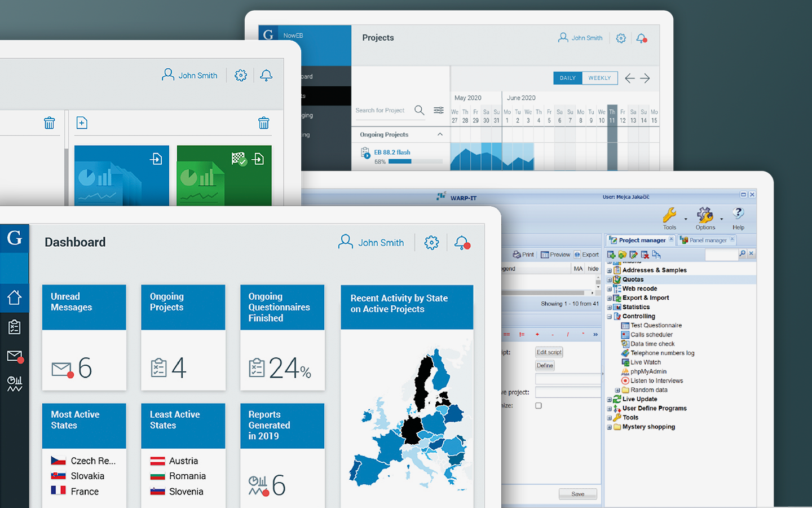812x508 pixels.
Task: Click the new document plus icon in reports window
Action: coord(82,122)
